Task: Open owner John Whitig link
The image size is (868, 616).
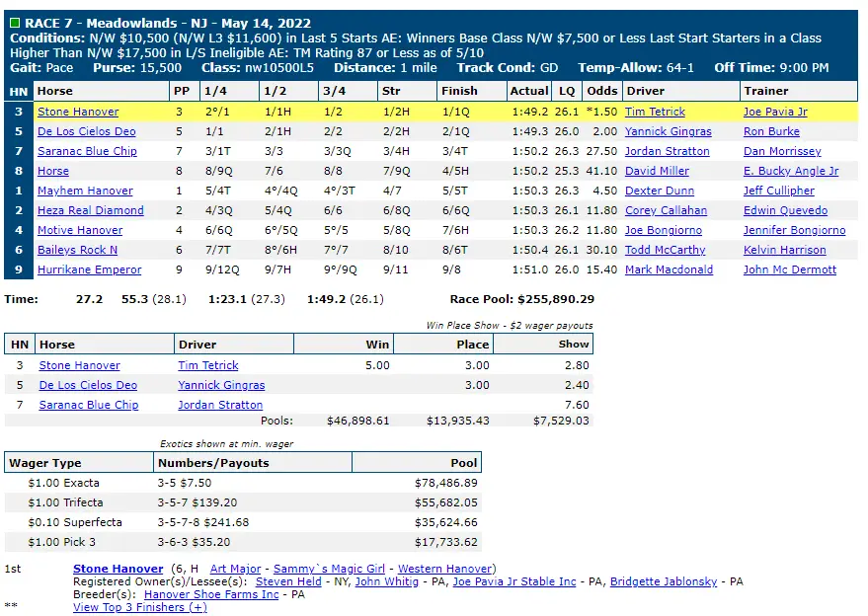Action: click(386, 581)
